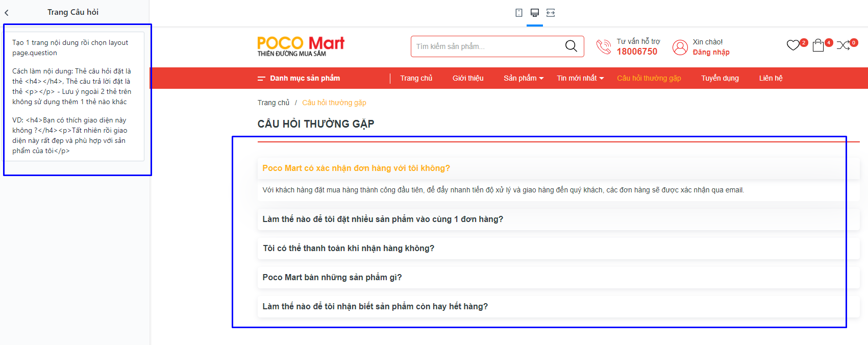Open the shopping bag cart icon
The height and width of the screenshot is (345, 868).
coord(818,45)
